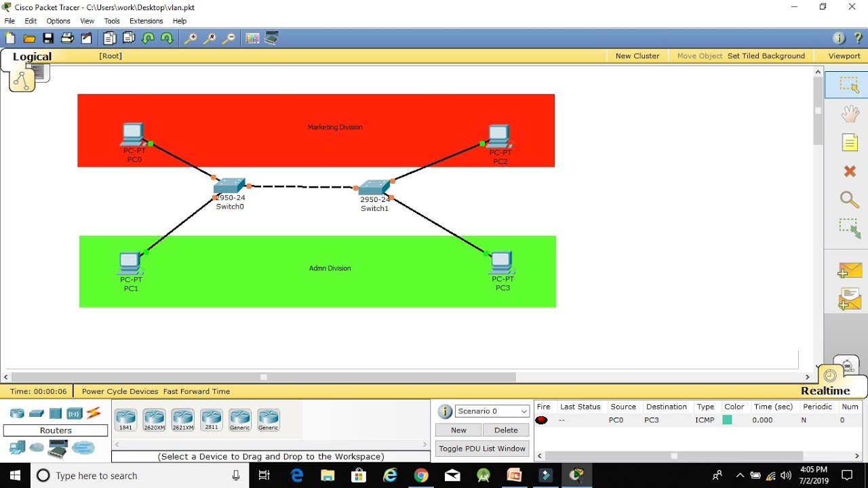Viewport: 868px width, 488px height.
Task: Click Power Cycle Devices button
Action: (x=120, y=391)
